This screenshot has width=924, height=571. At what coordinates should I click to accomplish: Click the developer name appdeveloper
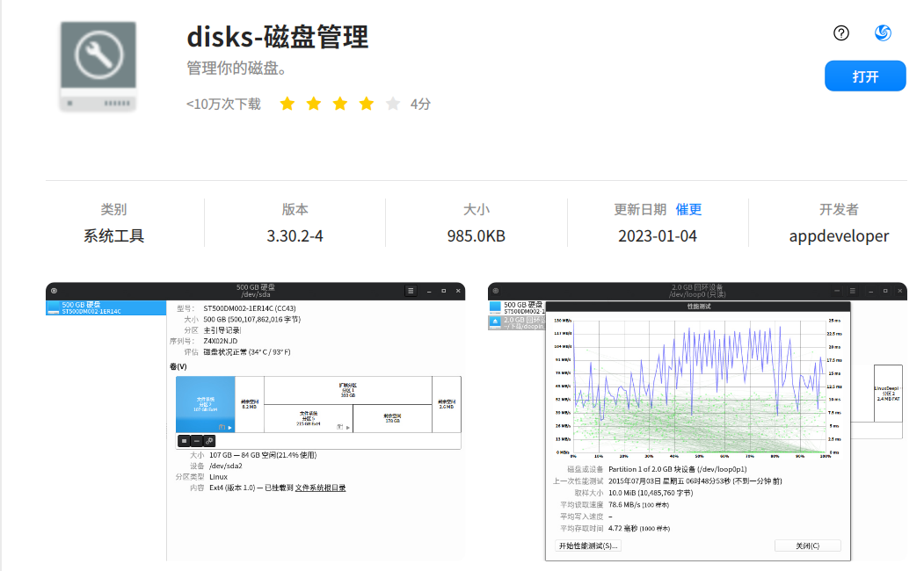click(839, 236)
